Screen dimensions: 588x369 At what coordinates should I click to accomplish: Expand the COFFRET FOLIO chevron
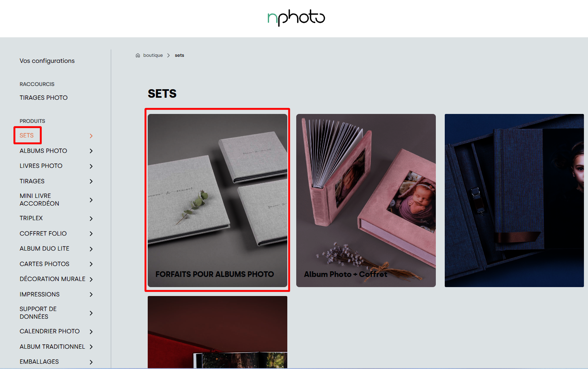(x=91, y=234)
